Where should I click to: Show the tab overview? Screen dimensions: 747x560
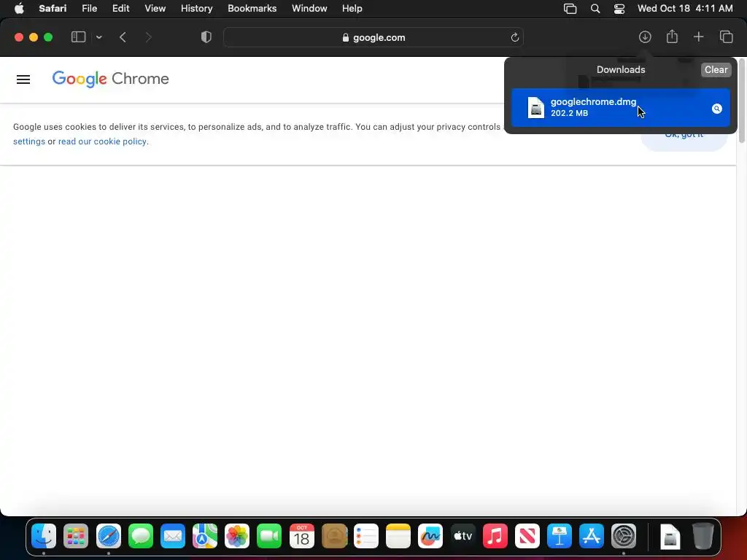pos(726,36)
